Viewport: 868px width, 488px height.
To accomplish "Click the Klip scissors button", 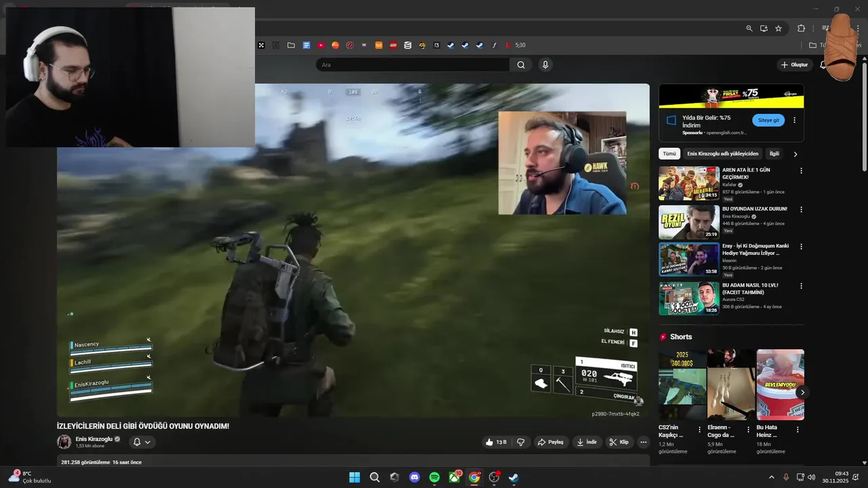I will pyautogui.click(x=619, y=442).
